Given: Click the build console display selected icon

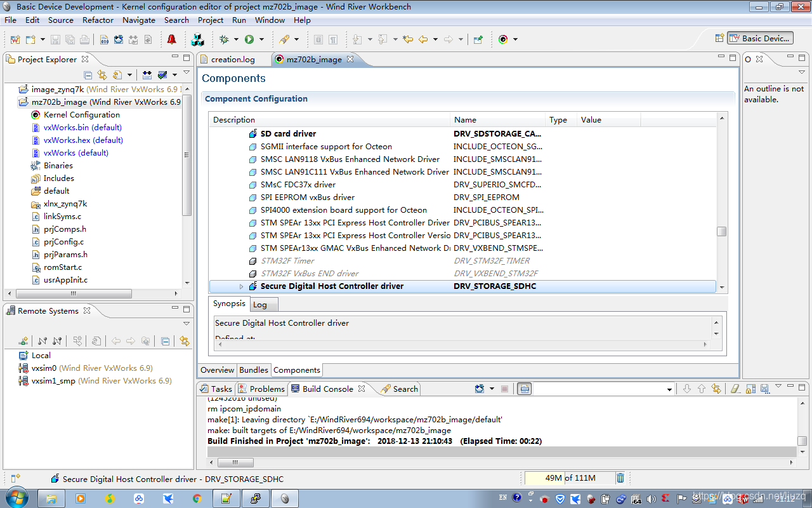Looking at the screenshot, I should 524,389.
